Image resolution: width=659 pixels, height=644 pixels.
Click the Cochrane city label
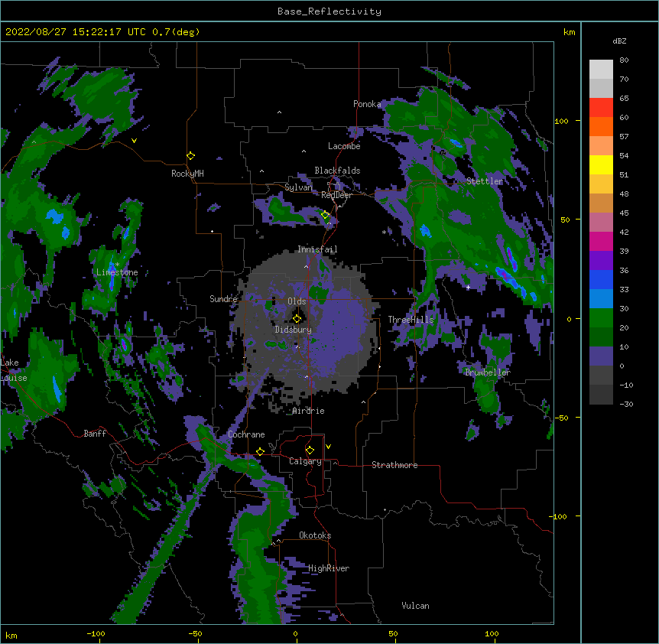246,434
